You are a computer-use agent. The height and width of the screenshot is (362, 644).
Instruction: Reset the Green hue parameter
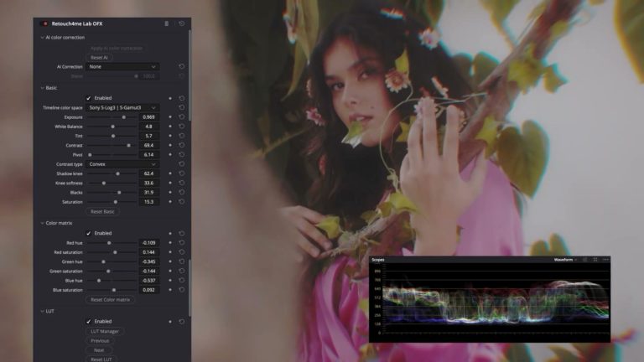click(x=181, y=261)
